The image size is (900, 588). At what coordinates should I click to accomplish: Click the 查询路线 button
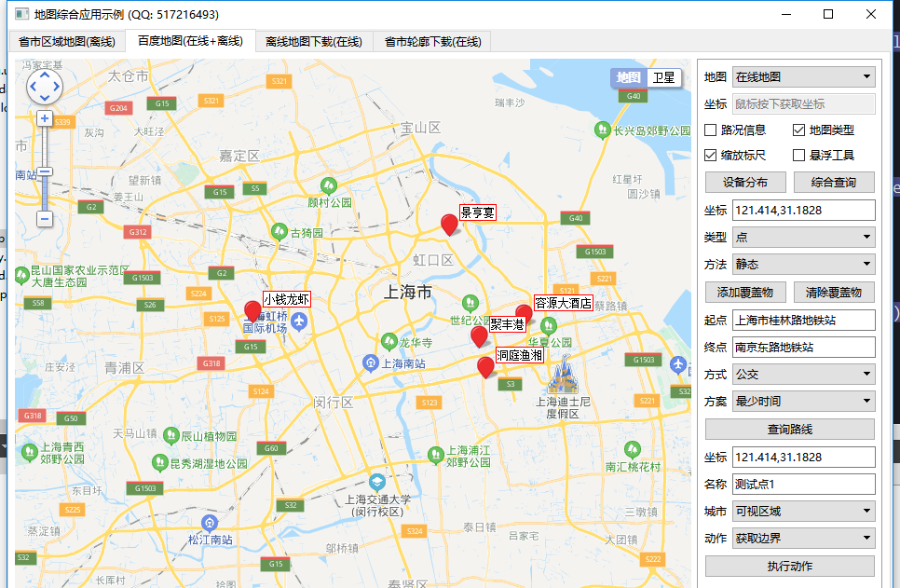tap(790, 429)
